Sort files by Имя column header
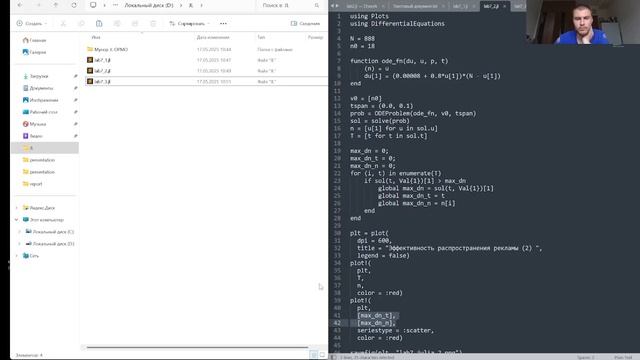This screenshot has height=360, width=640. (96, 37)
